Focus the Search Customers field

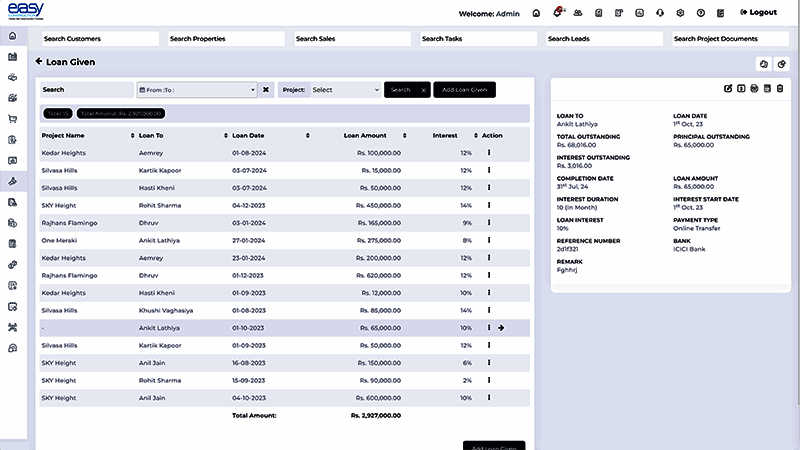100,39
